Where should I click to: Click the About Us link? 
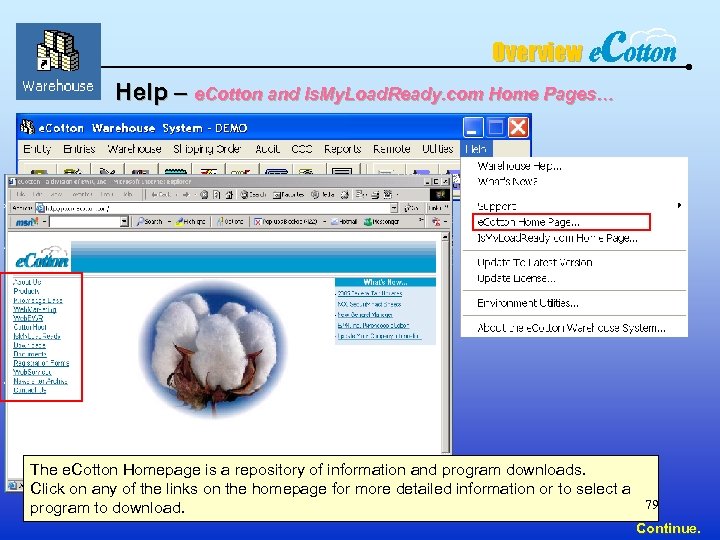pos(27,282)
